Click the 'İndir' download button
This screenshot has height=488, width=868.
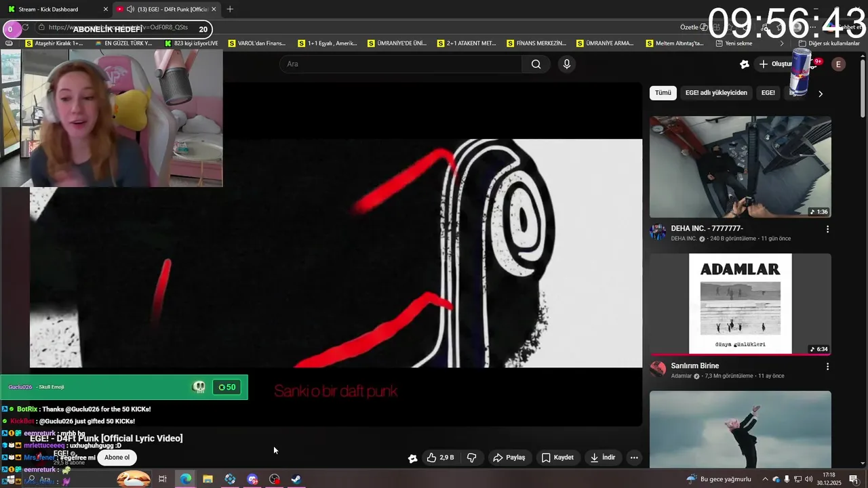(603, 457)
